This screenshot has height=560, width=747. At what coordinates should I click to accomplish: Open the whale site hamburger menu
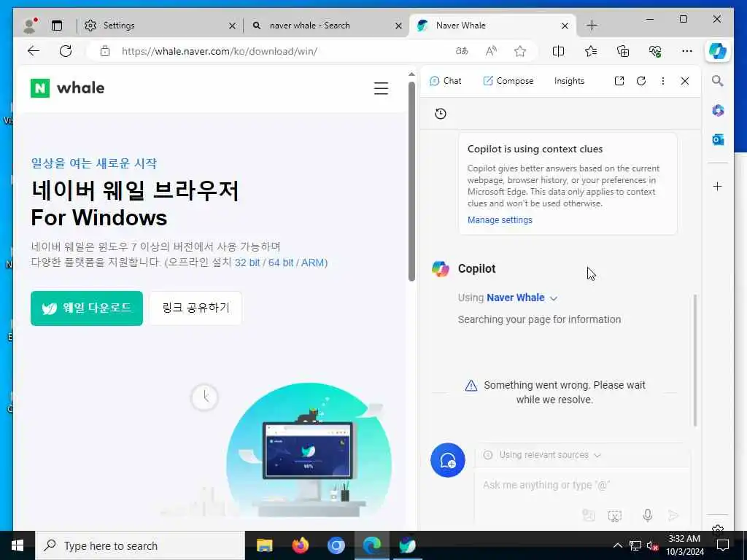(x=381, y=88)
